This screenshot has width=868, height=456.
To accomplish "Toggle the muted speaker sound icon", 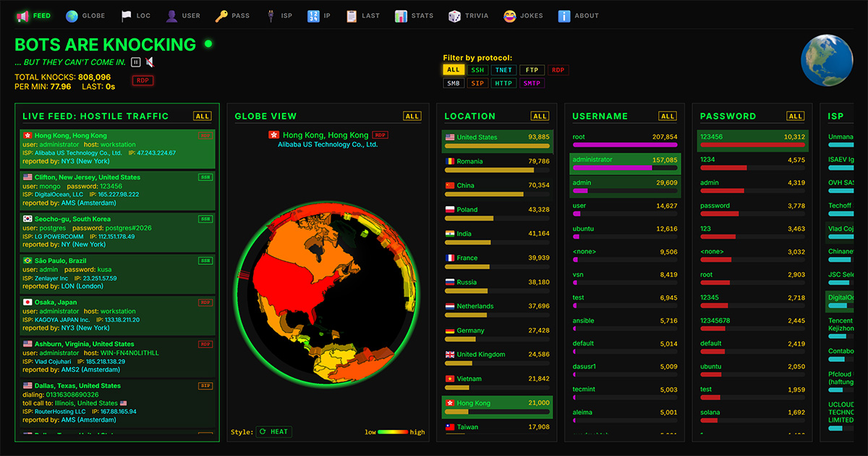I will click(150, 62).
